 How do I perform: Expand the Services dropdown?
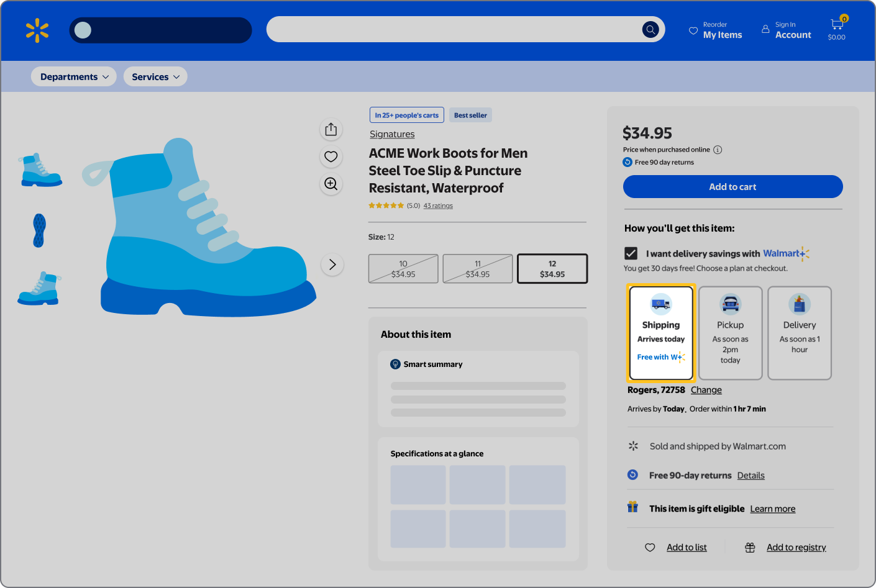tap(155, 76)
